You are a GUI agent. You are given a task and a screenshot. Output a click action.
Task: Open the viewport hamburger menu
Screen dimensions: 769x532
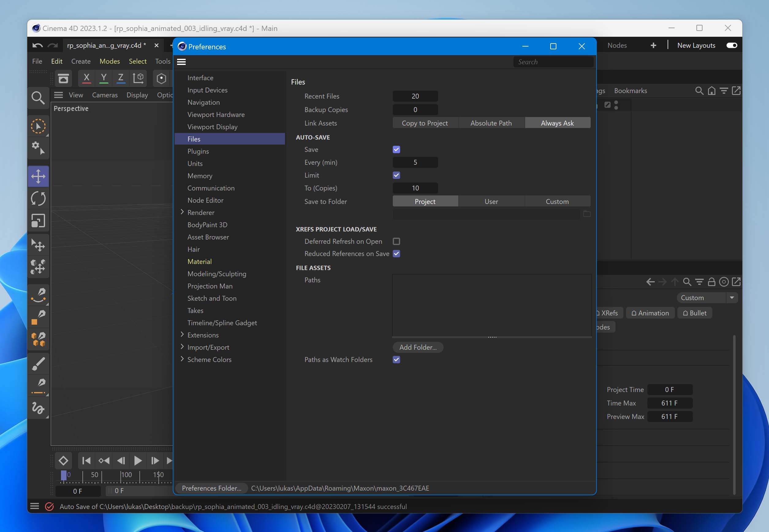coord(58,95)
